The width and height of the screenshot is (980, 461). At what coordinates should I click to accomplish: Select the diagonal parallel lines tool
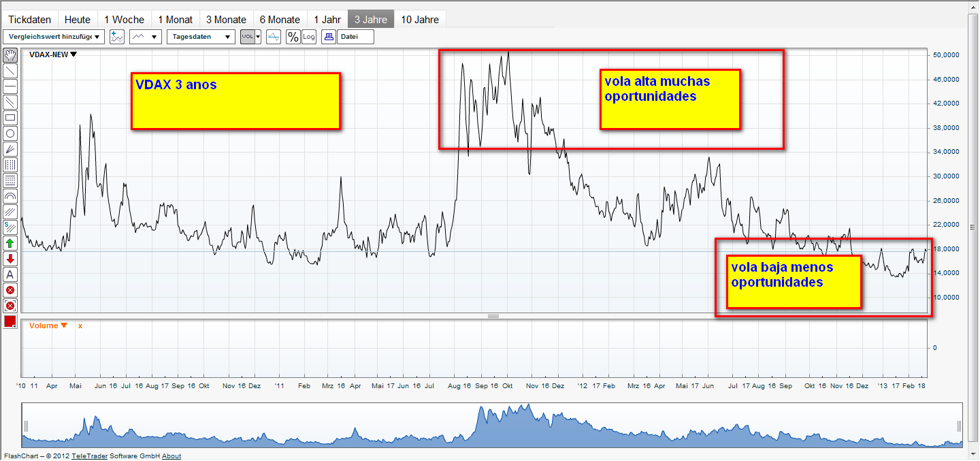pos(10,212)
